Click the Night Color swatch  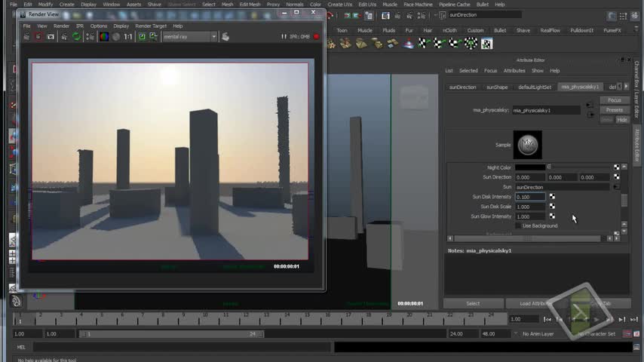tap(529, 167)
